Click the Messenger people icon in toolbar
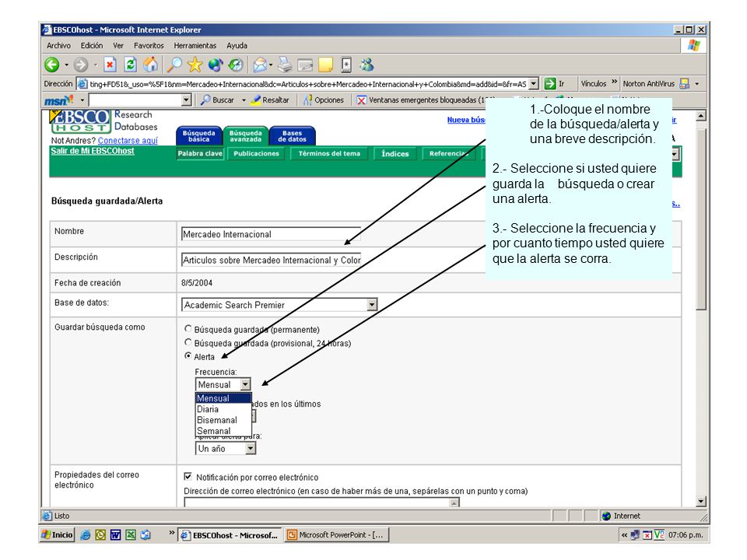Screen dimensions: 747x560 pyautogui.click(x=367, y=65)
